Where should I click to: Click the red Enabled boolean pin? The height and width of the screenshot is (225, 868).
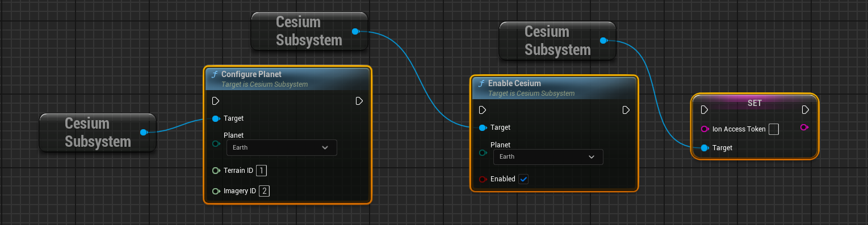click(483, 179)
